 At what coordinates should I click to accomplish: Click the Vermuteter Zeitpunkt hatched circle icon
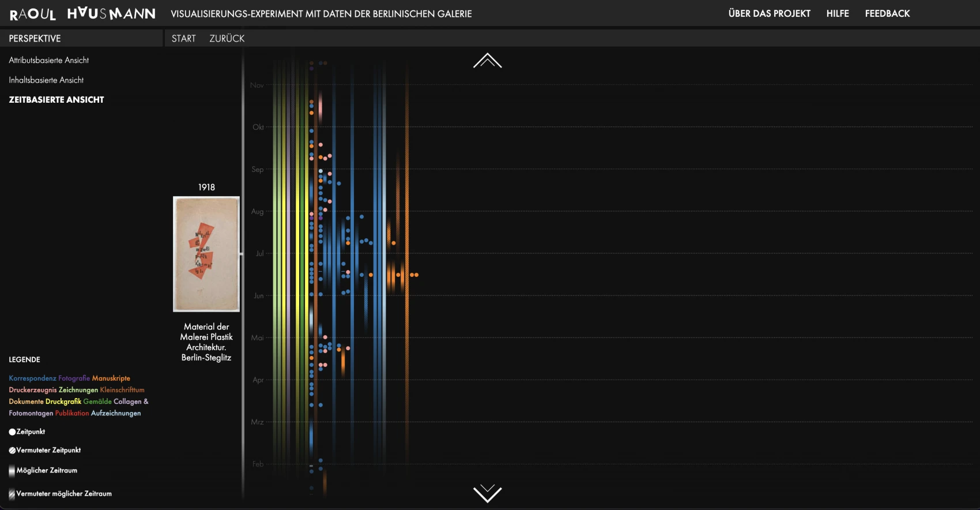pos(12,451)
